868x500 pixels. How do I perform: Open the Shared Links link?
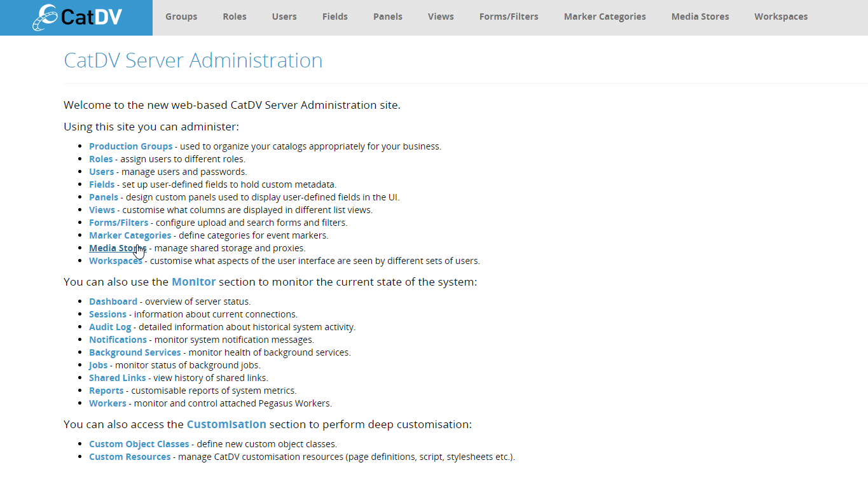(117, 378)
